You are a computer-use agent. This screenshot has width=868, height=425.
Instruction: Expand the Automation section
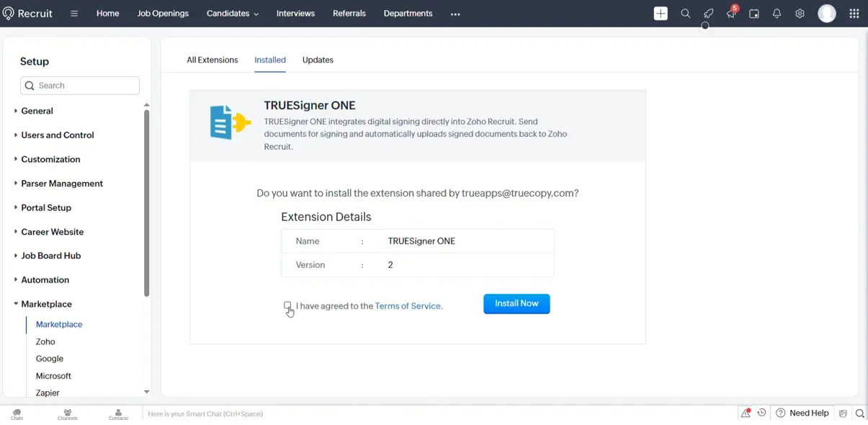coord(41,279)
